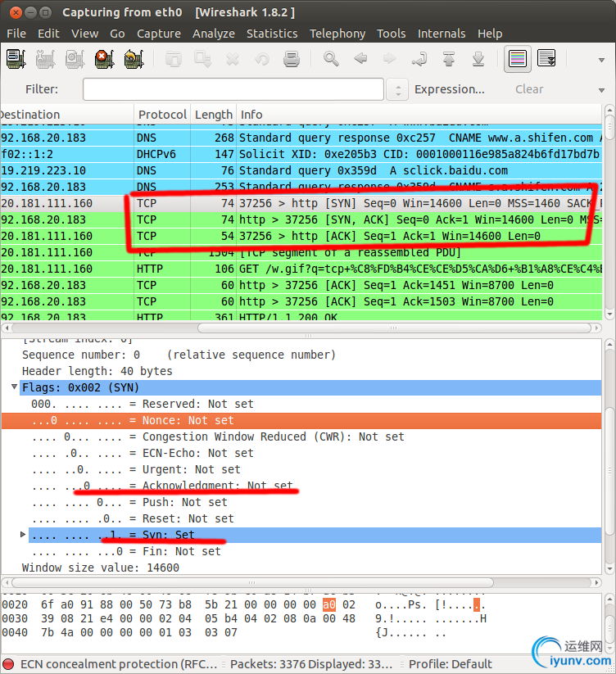Image resolution: width=616 pixels, height=674 pixels.
Task: Select the Nonce: Not set field
Action: click(x=301, y=420)
